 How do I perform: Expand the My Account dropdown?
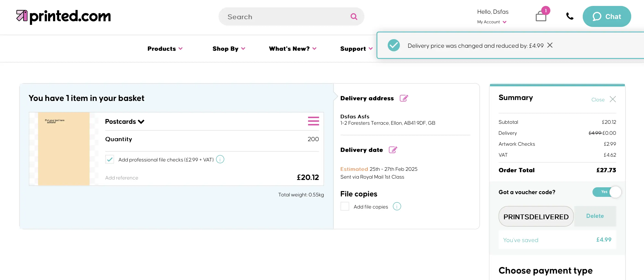492,22
